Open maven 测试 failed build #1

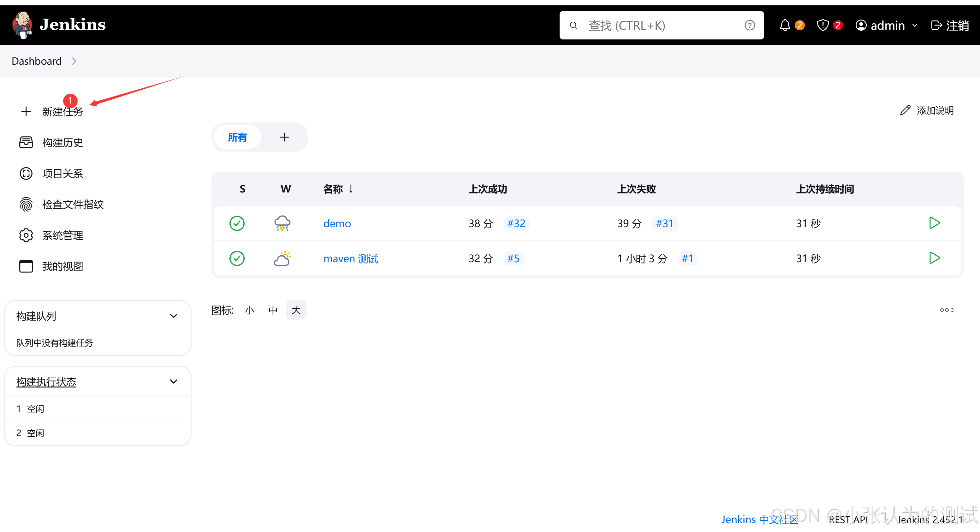pos(687,258)
